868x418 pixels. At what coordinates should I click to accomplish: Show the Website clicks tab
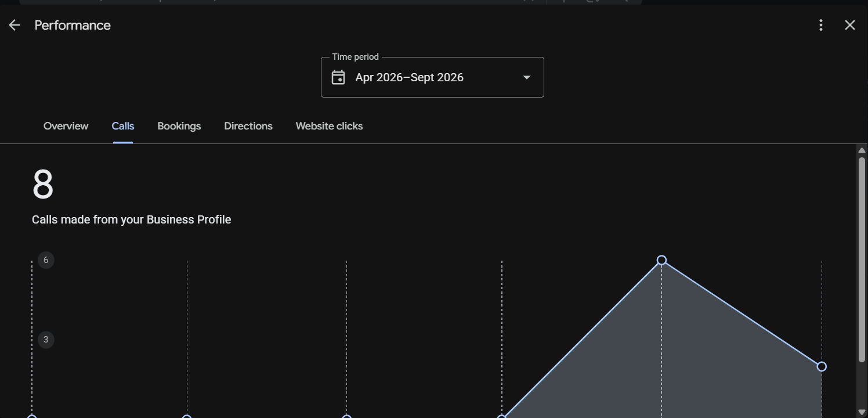tap(329, 126)
